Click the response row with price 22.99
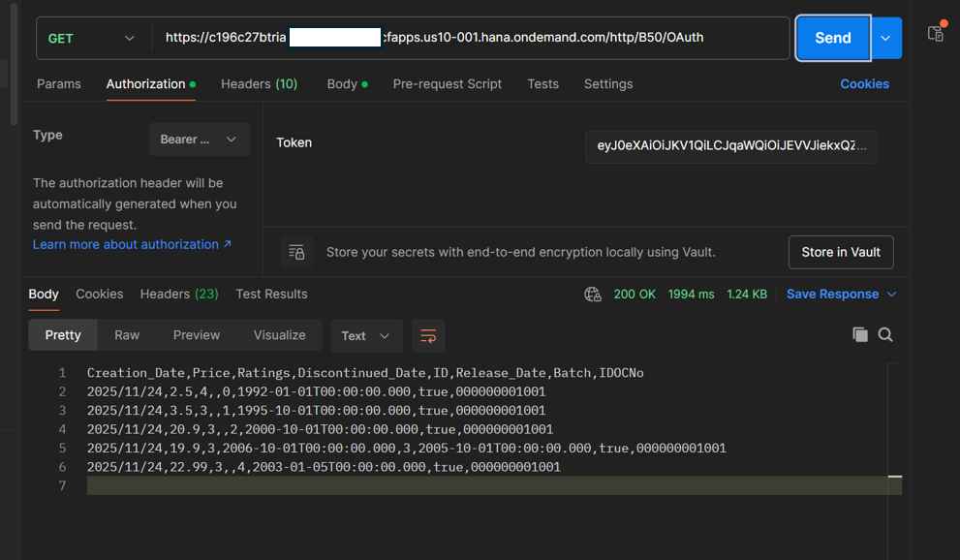This screenshot has width=960, height=560. click(324, 468)
